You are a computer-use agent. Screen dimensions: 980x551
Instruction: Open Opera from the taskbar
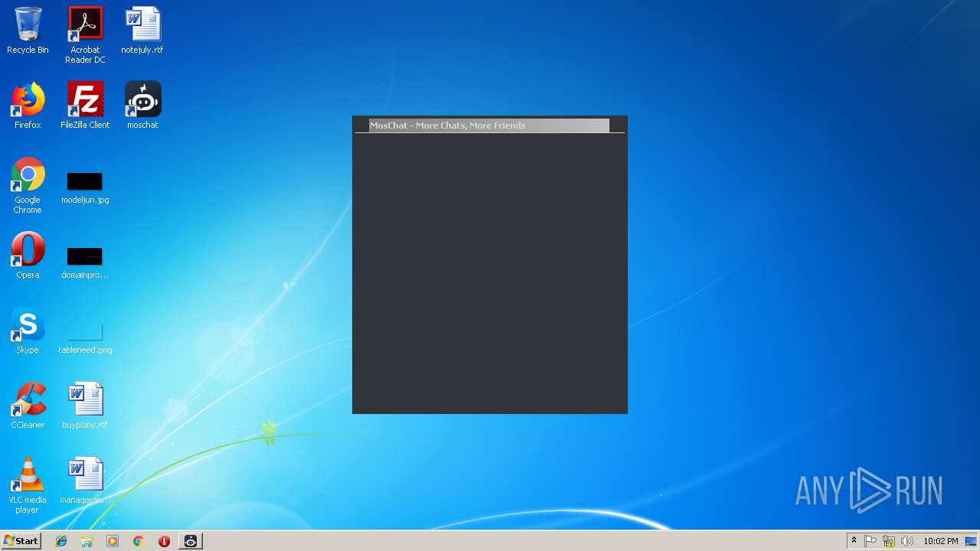pyautogui.click(x=164, y=541)
